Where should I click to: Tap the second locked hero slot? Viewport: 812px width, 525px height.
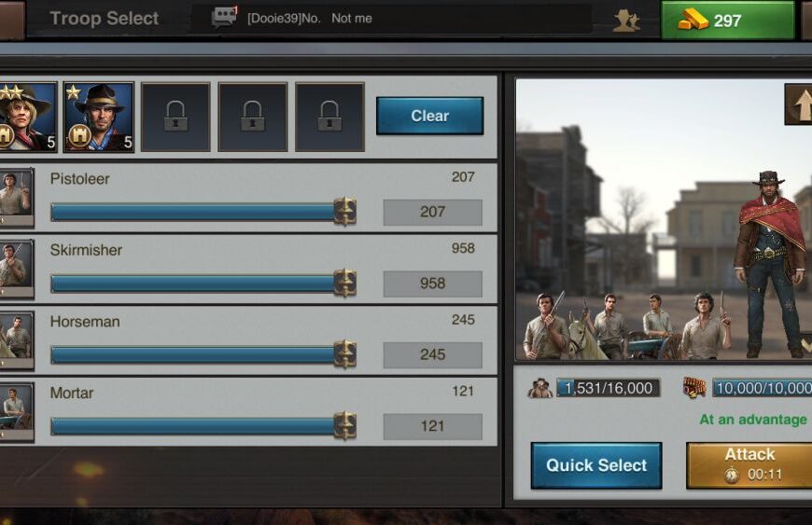[x=253, y=117]
